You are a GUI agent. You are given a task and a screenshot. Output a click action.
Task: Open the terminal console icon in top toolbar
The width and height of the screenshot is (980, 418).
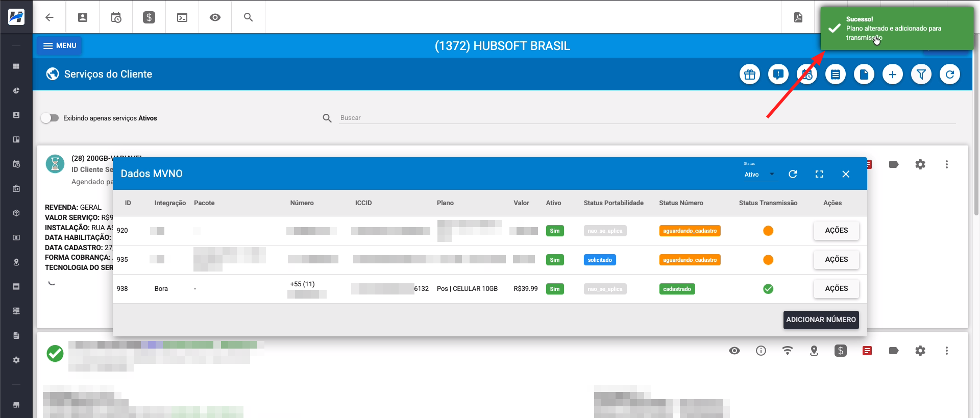[x=182, y=17]
